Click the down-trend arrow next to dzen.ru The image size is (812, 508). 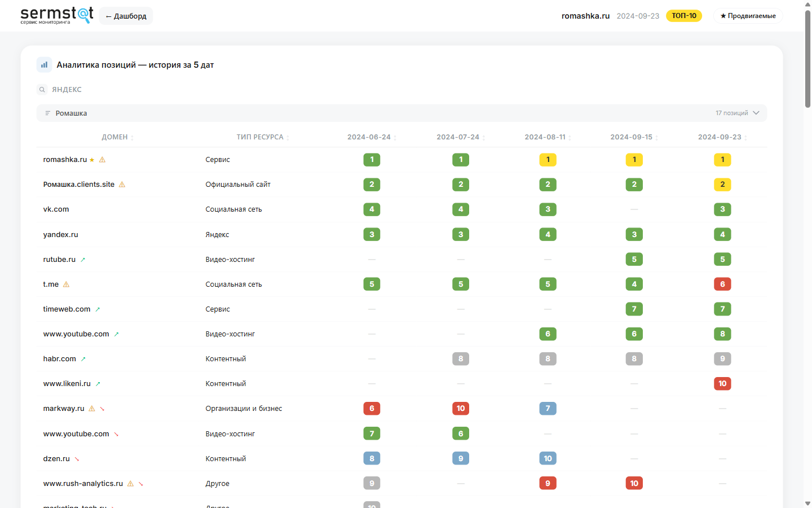click(77, 459)
